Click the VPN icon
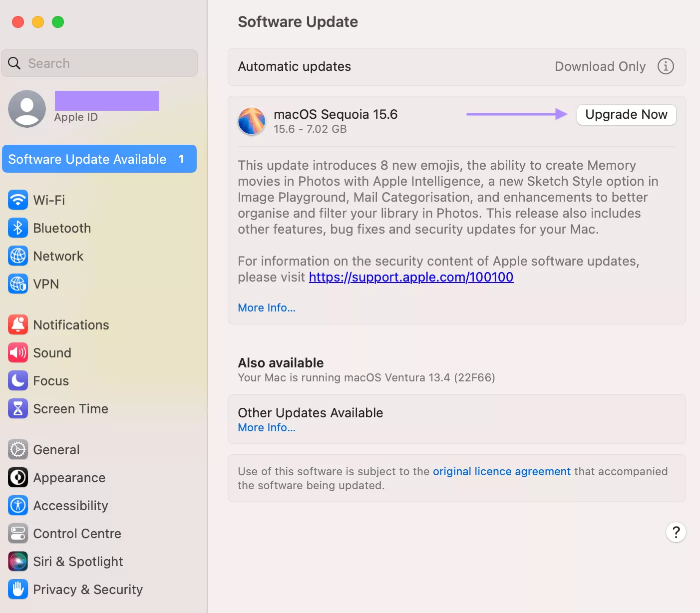700x613 pixels. pos(18,284)
